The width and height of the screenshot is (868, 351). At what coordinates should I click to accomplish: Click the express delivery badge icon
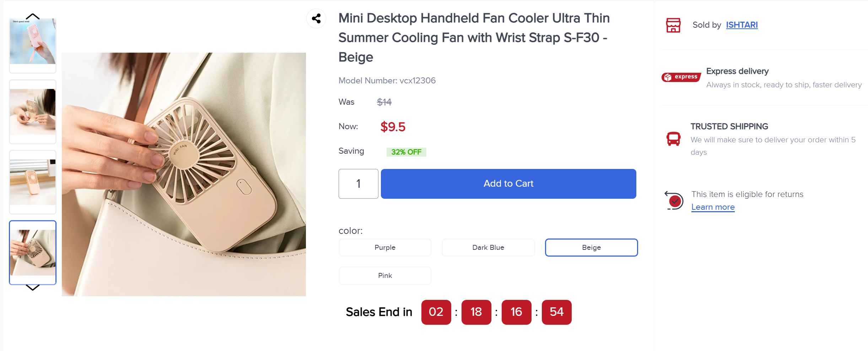(x=681, y=77)
